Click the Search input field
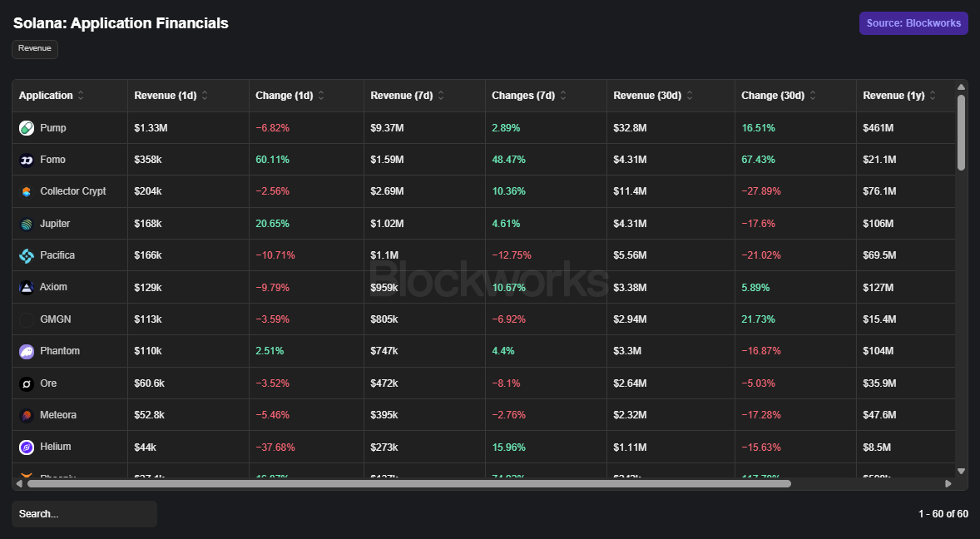This screenshot has width=980, height=539. coord(84,514)
